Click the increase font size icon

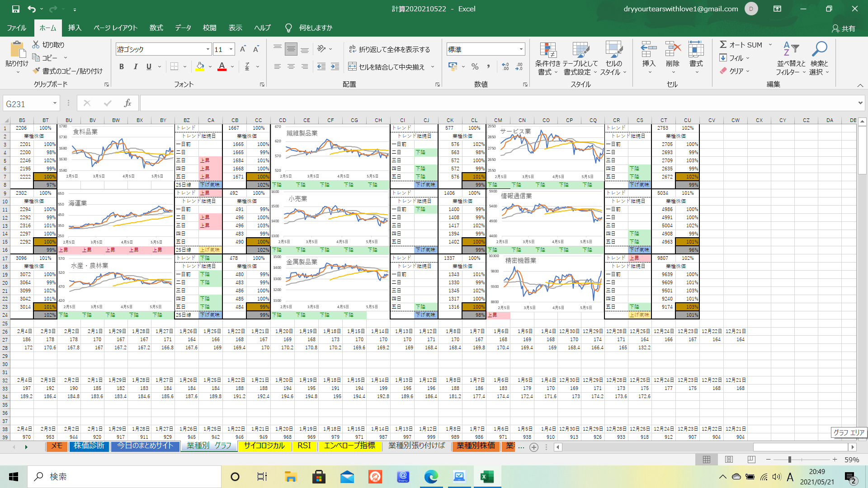pyautogui.click(x=243, y=49)
